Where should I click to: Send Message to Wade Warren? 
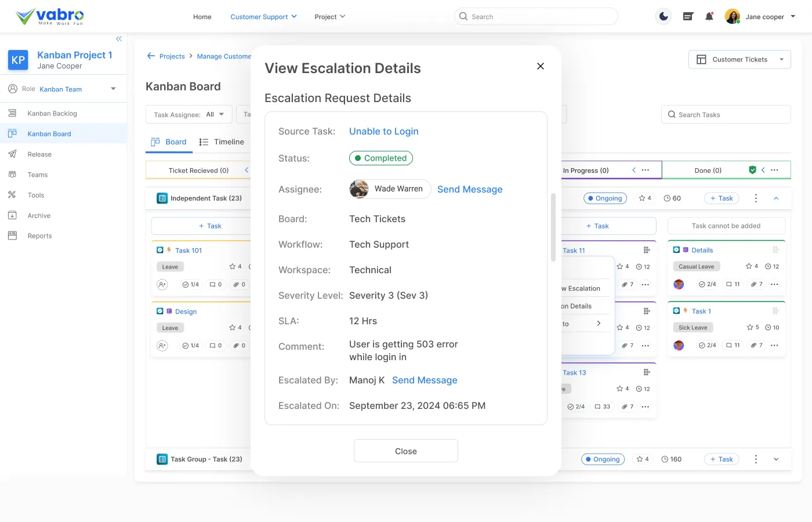pos(470,190)
